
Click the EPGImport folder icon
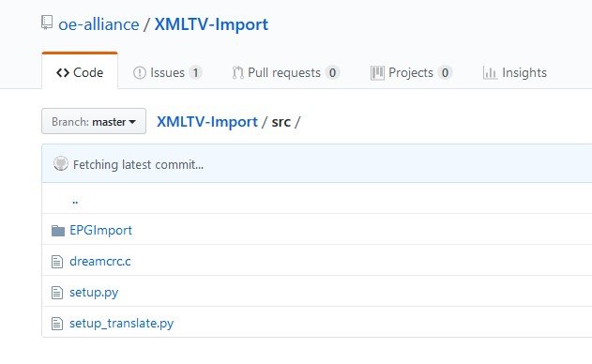point(58,231)
